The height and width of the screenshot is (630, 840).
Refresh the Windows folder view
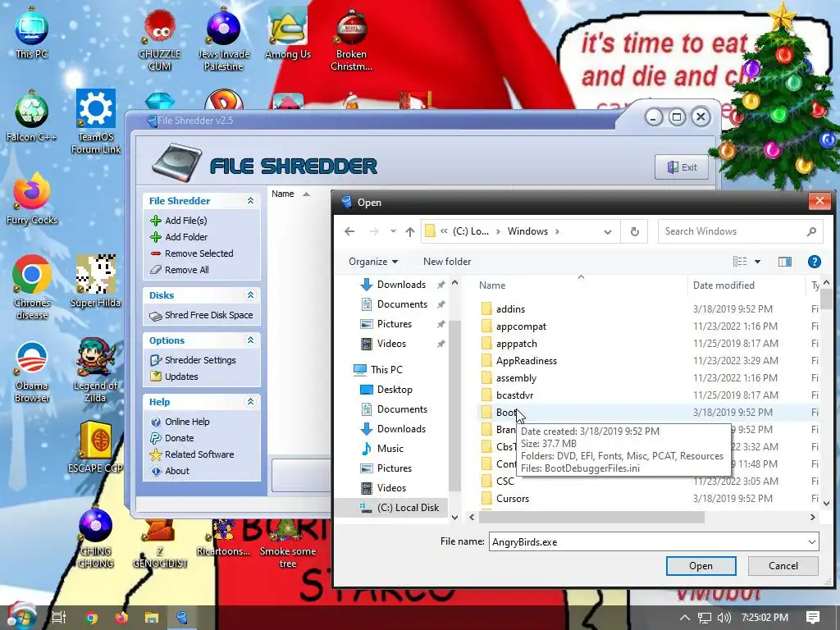point(635,231)
